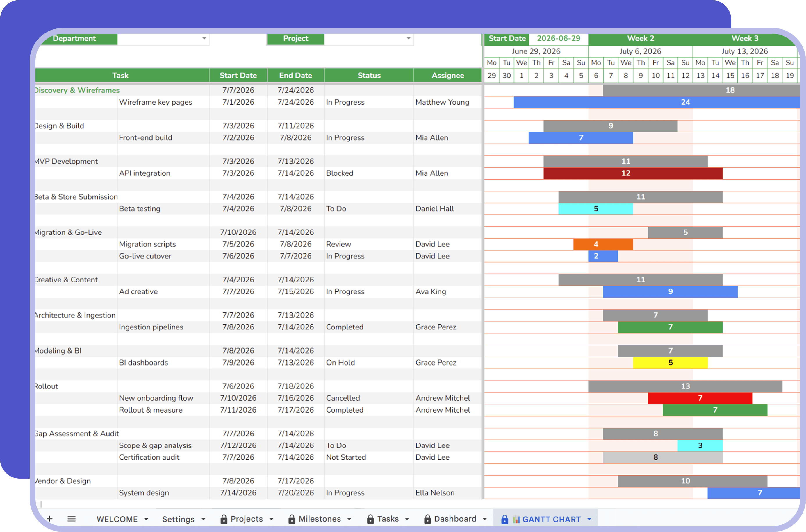
Task: Expand the GANTT CHART tab dropdown arrow
Action: click(589, 519)
